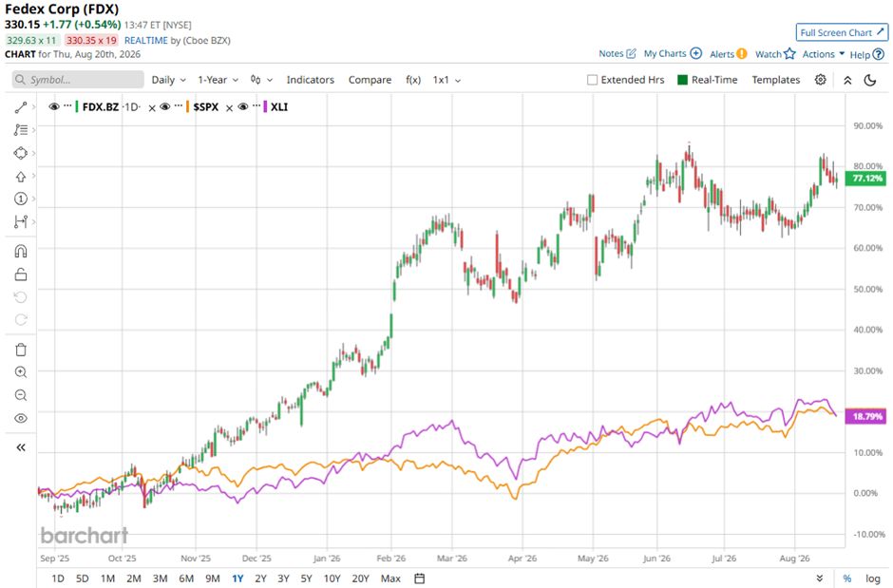Image resolution: width=893 pixels, height=588 pixels.
Task: Toggle the magnet snap mode
Action: 21,251
